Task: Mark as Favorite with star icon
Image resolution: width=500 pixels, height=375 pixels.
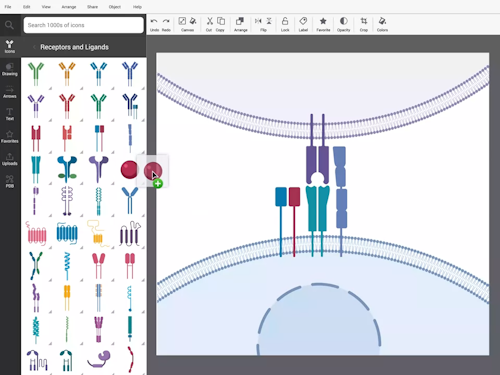Action: pos(323,24)
